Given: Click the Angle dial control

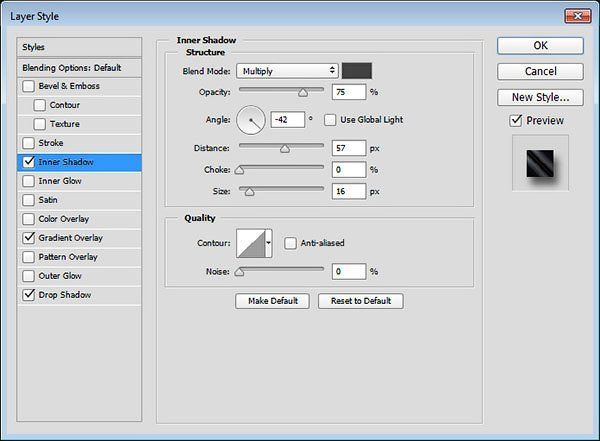Looking at the screenshot, I should (x=251, y=120).
